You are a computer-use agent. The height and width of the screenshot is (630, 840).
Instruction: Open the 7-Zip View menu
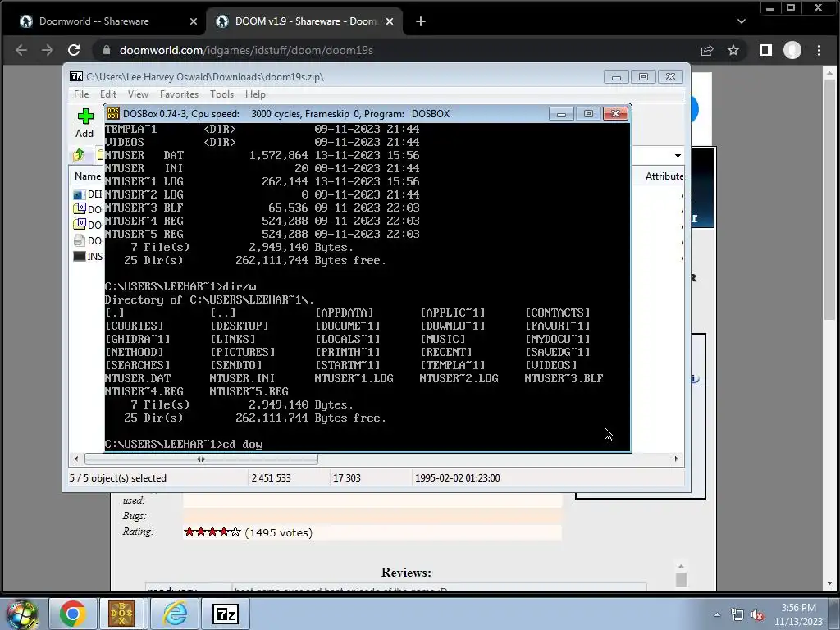click(138, 94)
